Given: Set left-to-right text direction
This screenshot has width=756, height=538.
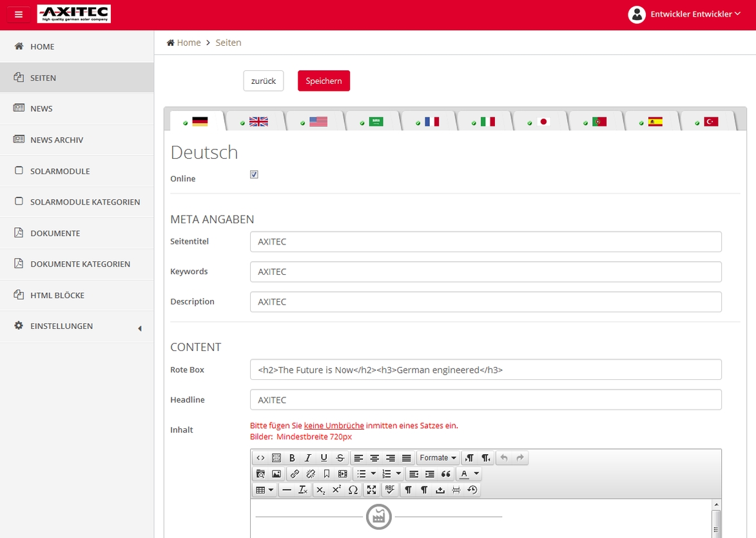Looking at the screenshot, I should click(470, 458).
